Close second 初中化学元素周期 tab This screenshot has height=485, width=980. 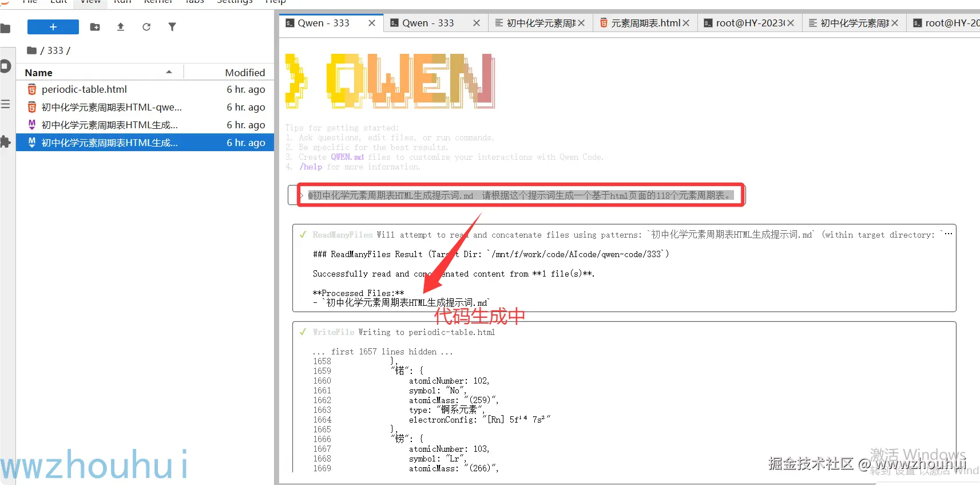895,23
